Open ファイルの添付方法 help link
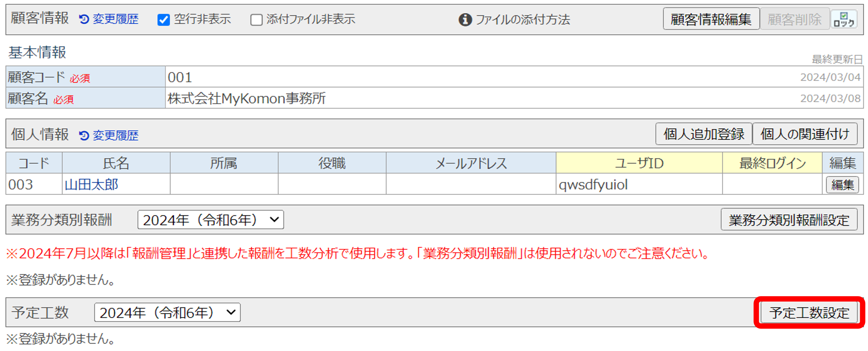 523,19
